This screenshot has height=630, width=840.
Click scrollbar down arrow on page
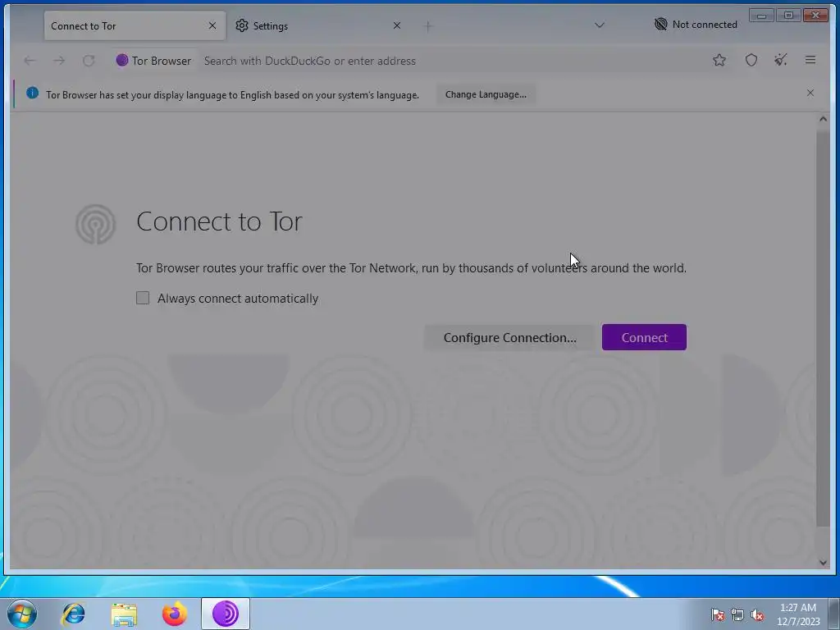(823, 562)
